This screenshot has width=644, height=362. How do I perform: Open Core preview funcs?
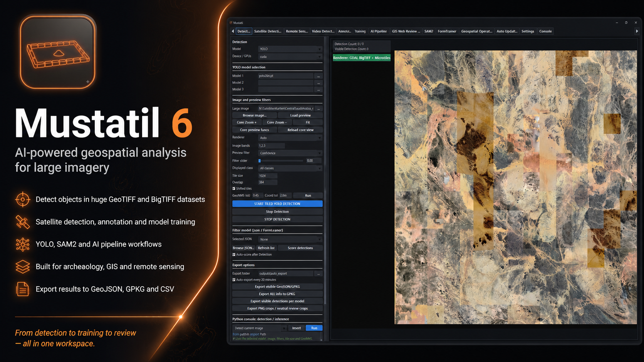[x=254, y=130]
